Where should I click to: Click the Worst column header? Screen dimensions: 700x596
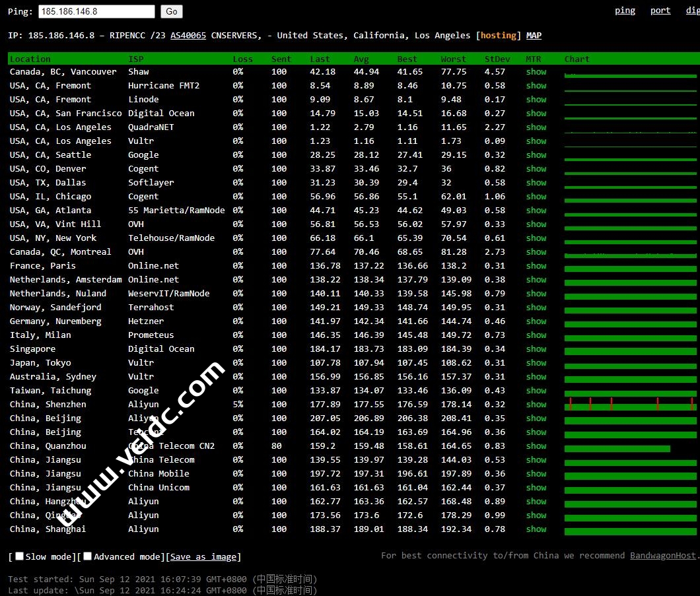[x=453, y=59]
